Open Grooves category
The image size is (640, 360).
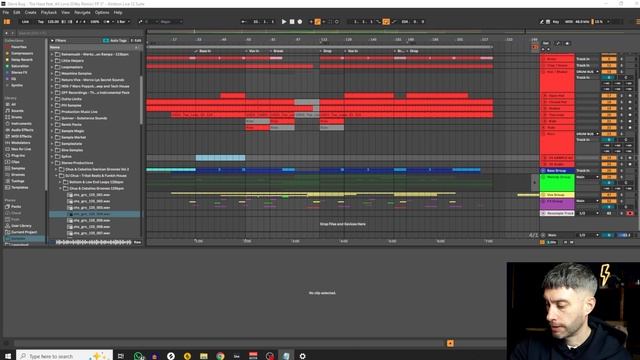[18, 175]
